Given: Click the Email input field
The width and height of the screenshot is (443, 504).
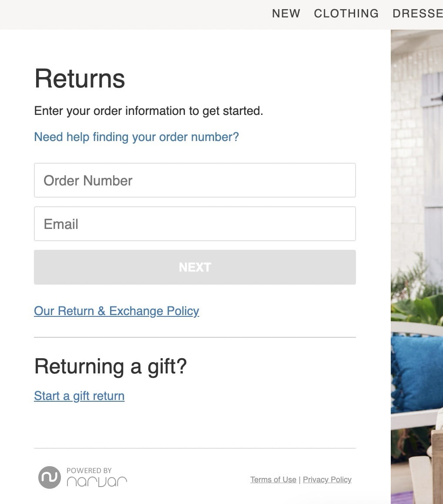Looking at the screenshot, I should (195, 223).
